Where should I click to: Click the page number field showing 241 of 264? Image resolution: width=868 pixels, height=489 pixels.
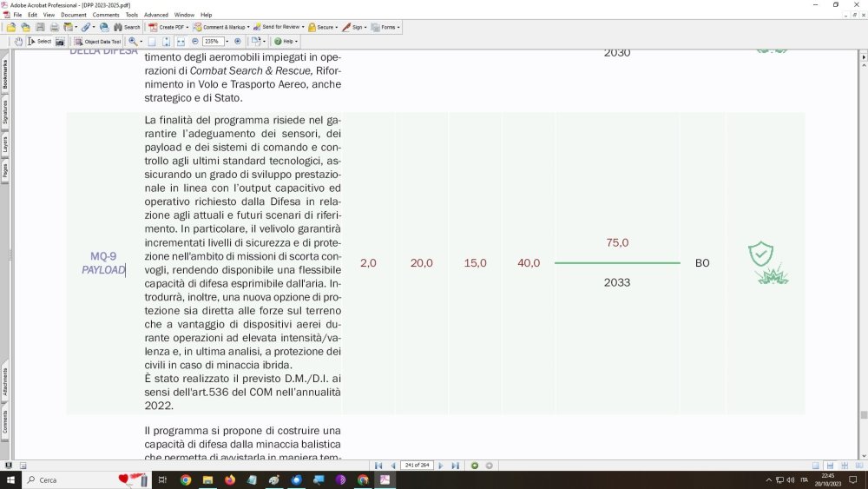(417, 466)
